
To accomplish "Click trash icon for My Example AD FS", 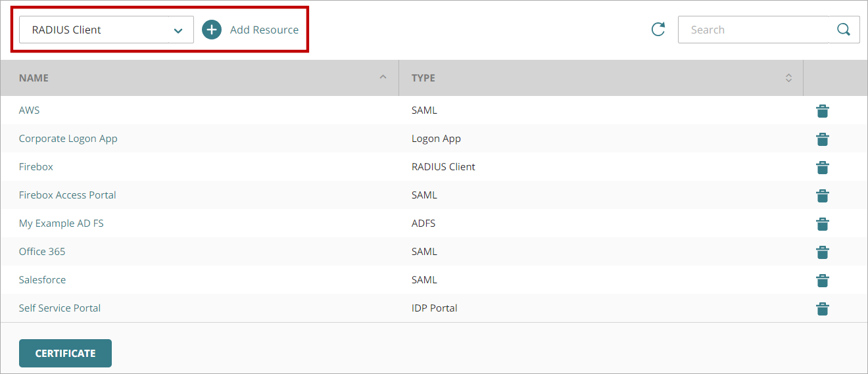I will (822, 224).
